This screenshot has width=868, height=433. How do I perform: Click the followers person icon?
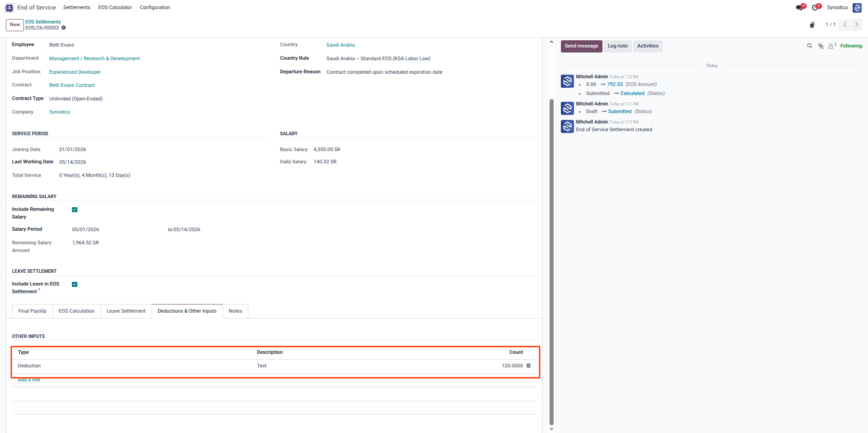coord(832,46)
